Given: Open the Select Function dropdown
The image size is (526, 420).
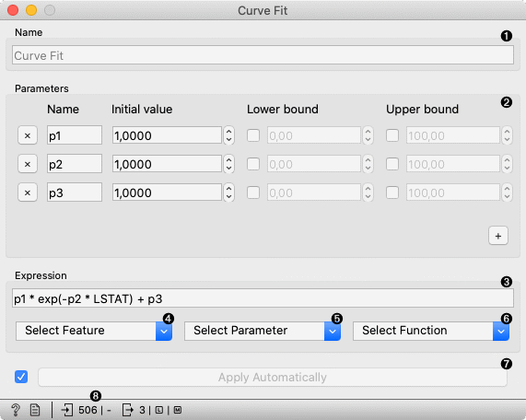Looking at the screenshot, I should 431,331.
